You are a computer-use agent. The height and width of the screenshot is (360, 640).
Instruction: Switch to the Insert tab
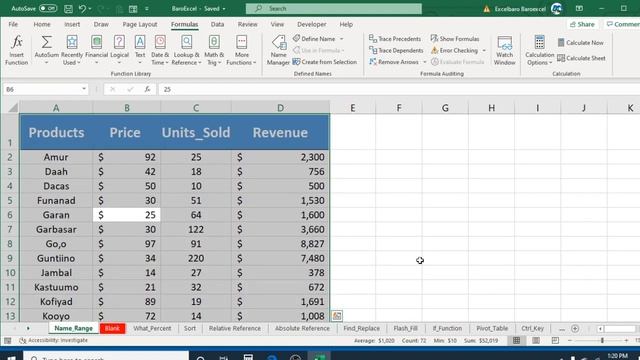(72, 24)
